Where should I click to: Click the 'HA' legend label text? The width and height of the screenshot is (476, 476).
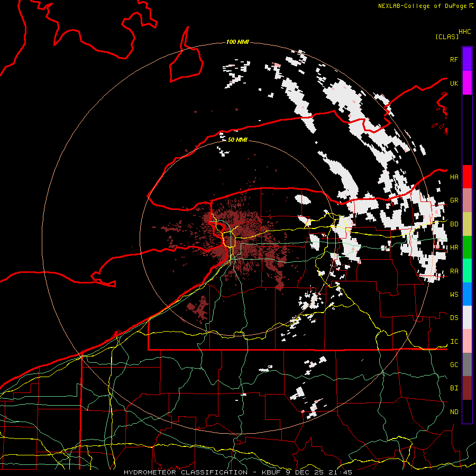tap(454, 177)
